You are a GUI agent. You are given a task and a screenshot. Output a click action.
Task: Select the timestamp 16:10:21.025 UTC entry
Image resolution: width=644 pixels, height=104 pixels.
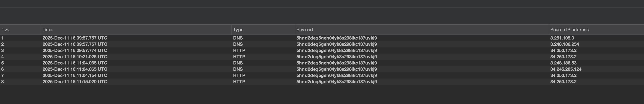(x=75, y=57)
